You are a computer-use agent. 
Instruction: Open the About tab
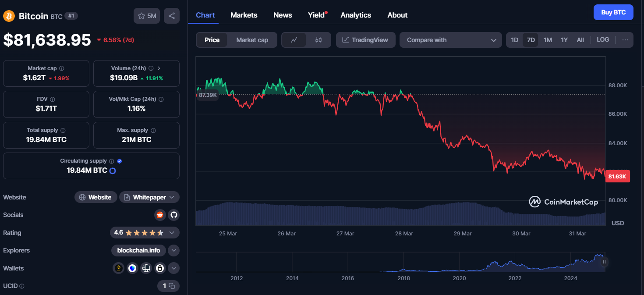397,15
